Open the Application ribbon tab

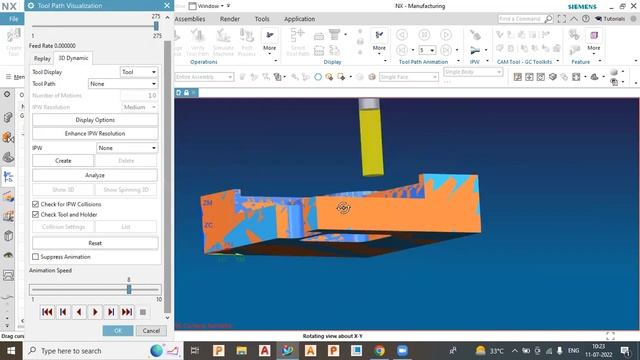300,19
